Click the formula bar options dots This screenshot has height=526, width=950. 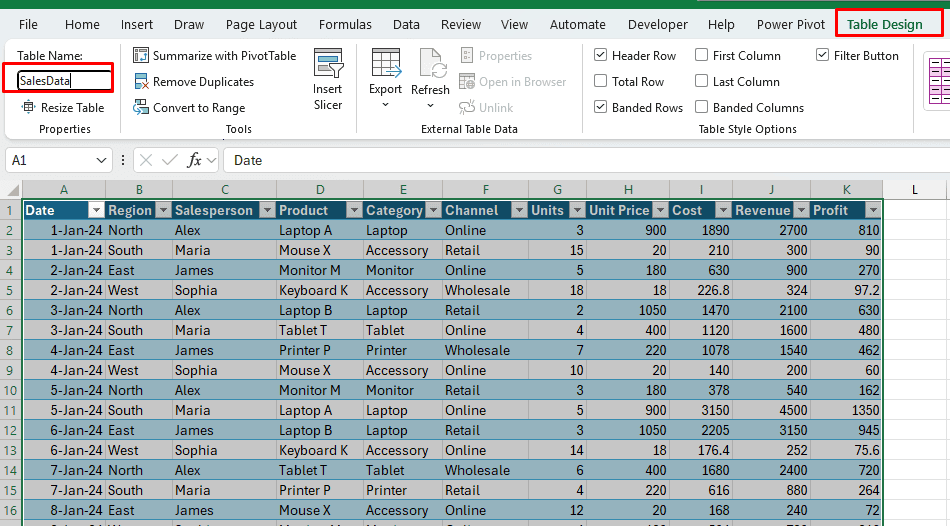pos(123,160)
